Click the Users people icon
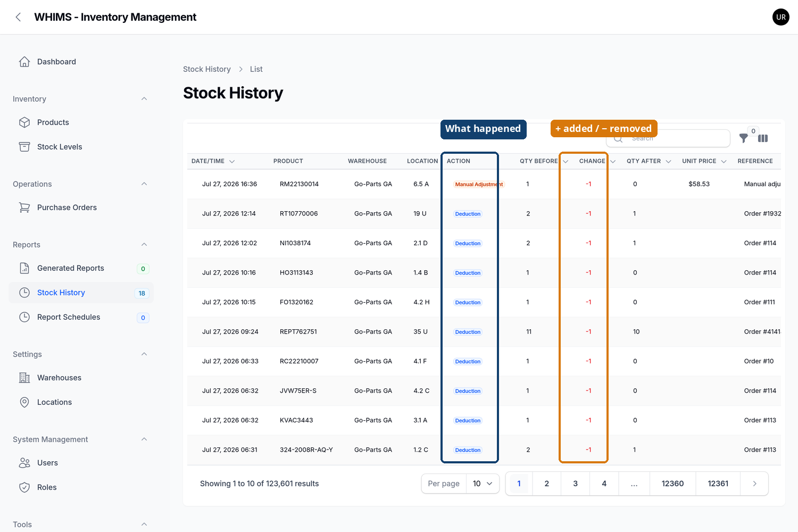 click(x=24, y=463)
